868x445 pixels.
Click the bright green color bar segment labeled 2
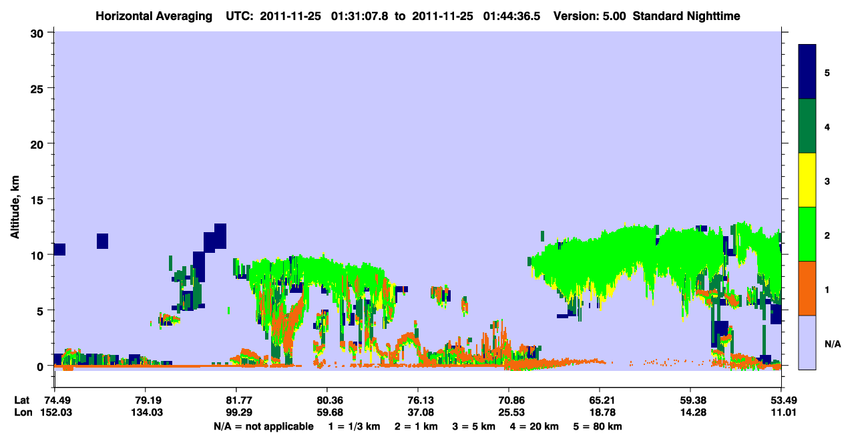[807, 234]
